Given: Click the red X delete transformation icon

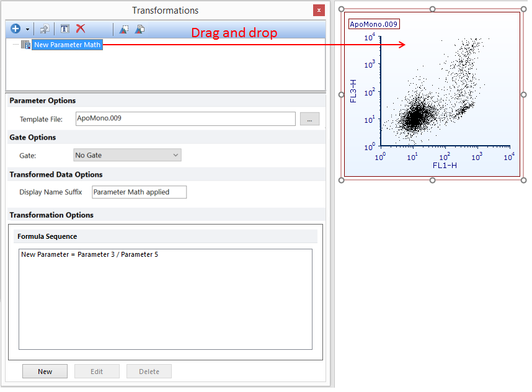Looking at the screenshot, I should (81, 29).
